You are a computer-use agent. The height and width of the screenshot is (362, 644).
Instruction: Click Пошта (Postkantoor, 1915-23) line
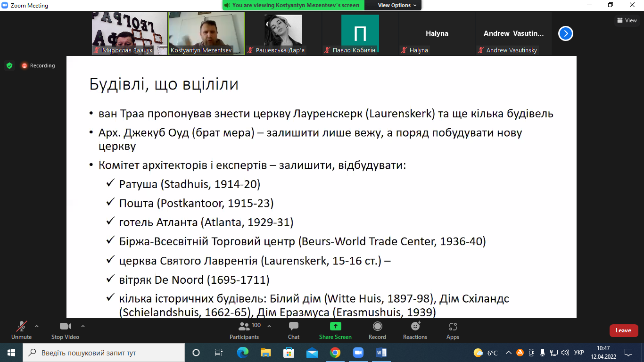[196, 203]
